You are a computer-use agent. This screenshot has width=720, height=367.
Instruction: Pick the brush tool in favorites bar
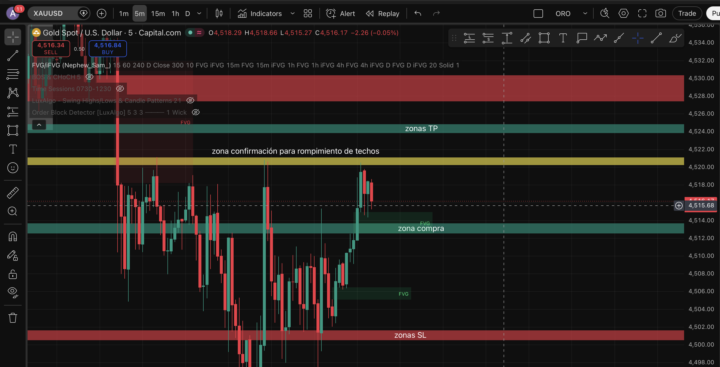click(x=675, y=38)
